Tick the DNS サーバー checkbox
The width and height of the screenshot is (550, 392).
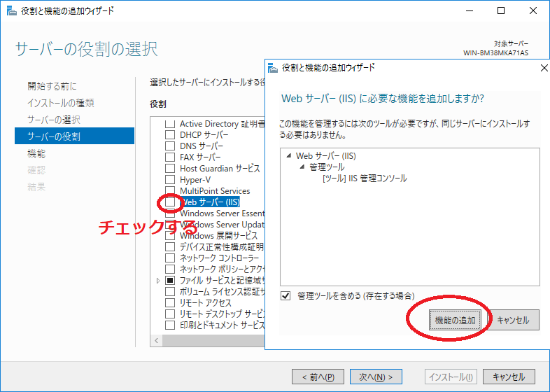coord(169,146)
